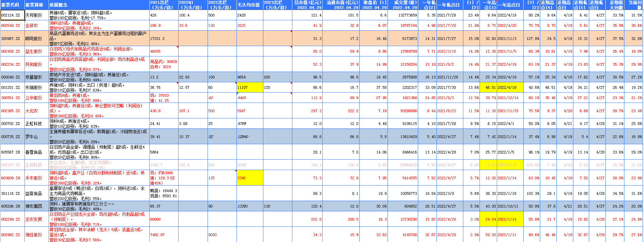Click stock code 001201.SZ

[12, 87]
